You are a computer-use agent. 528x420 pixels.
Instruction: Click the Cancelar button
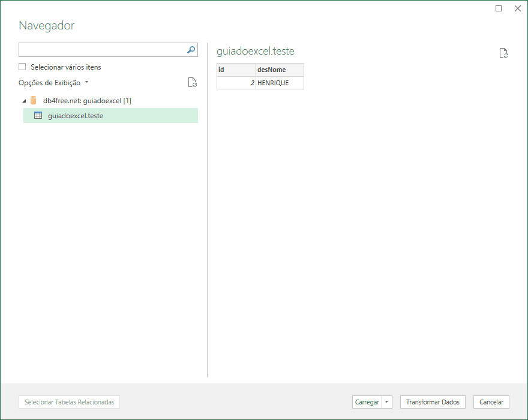tap(491, 402)
